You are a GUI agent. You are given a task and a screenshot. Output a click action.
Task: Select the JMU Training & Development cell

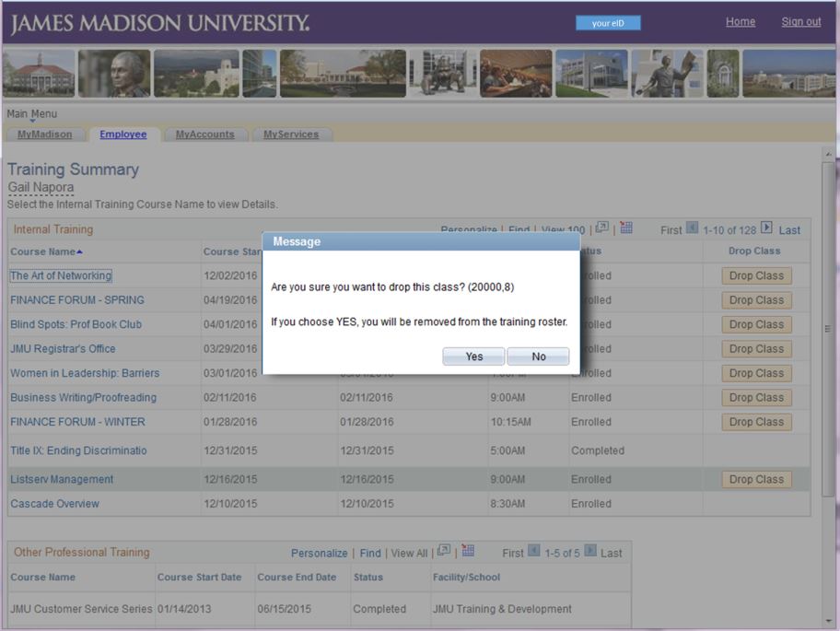tap(502, 609)
